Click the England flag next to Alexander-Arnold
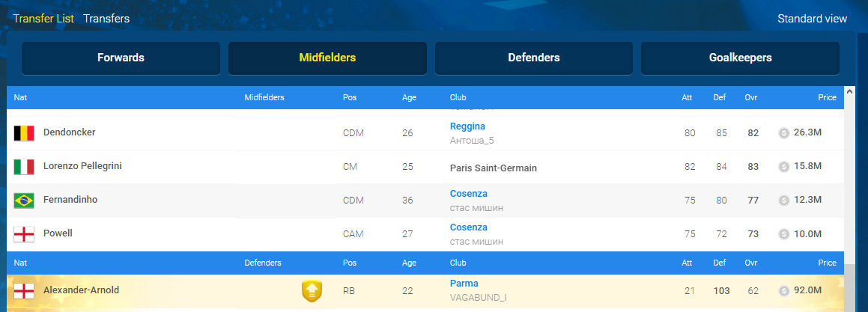The height and width of the screenshot is (312, 868). click(24, 290)
